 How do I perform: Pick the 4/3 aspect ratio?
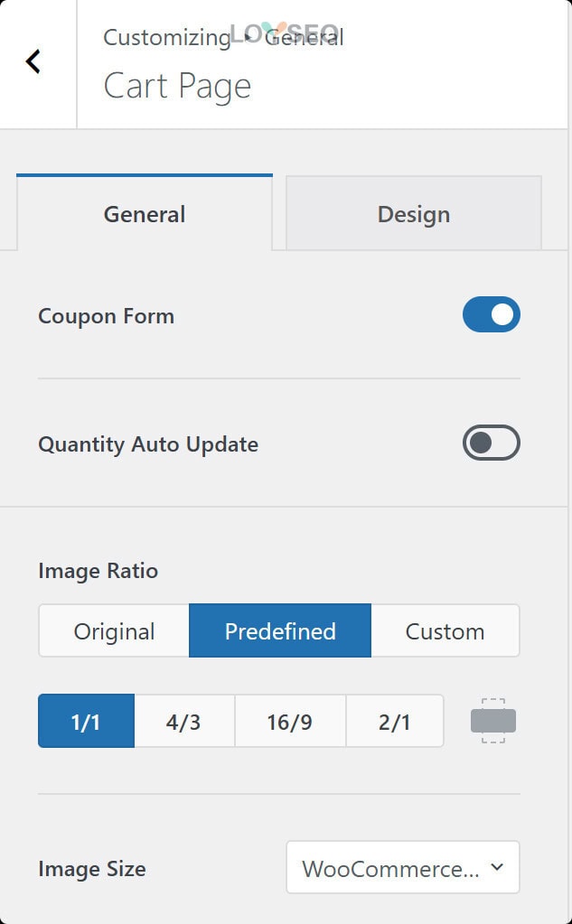pos(183,721)
